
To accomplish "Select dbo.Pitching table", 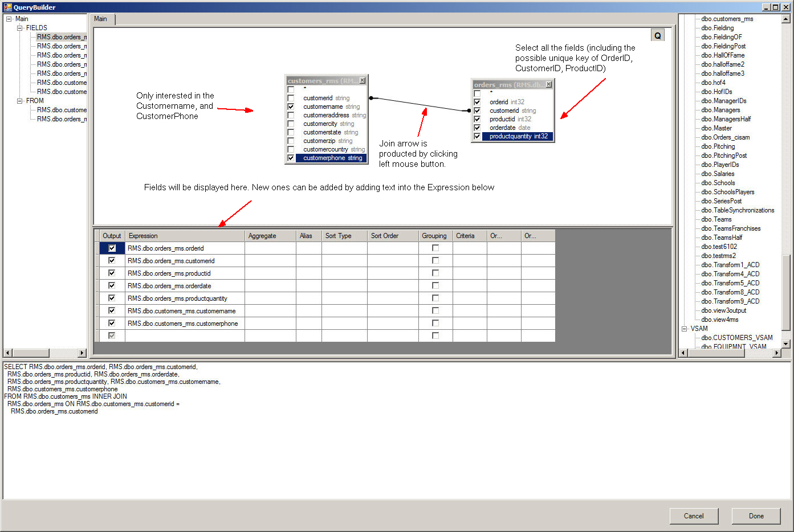I will pyautogui.click(x=718, y=146).
